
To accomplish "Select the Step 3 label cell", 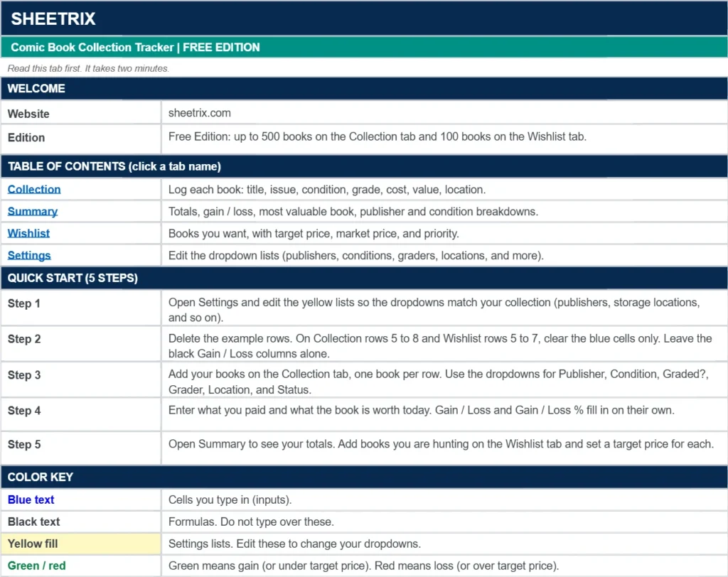I will tap(81, 379).
